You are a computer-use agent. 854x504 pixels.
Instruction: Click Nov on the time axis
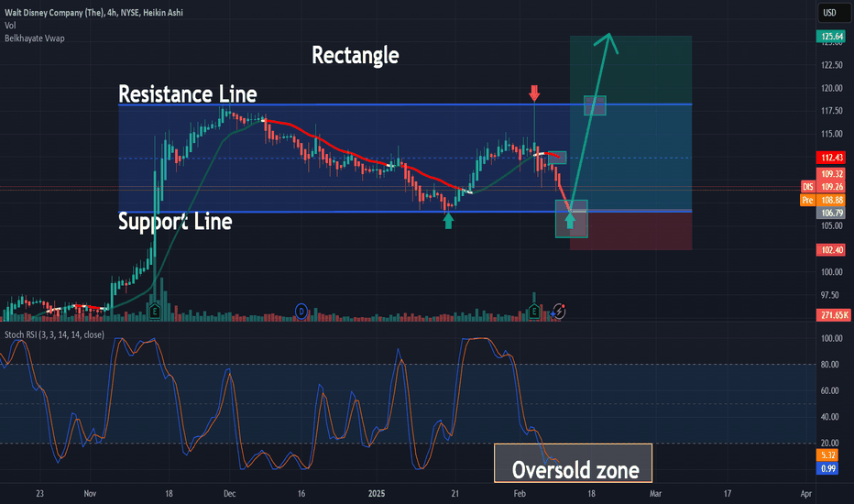pyautogui.click(x=90, y=494)
